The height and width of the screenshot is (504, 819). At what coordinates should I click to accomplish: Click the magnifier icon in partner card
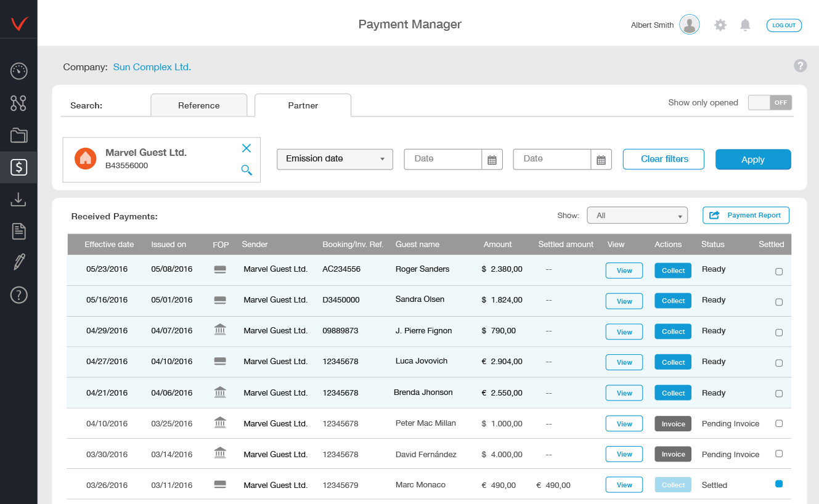(247, 170)
